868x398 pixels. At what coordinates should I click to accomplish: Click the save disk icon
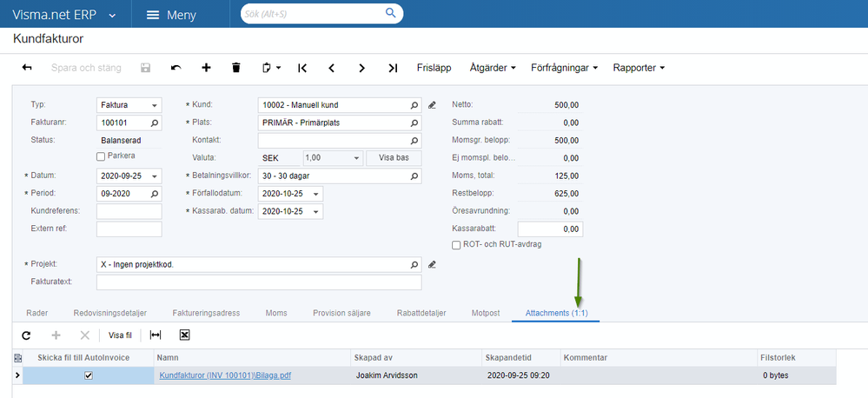pos(146,68)
